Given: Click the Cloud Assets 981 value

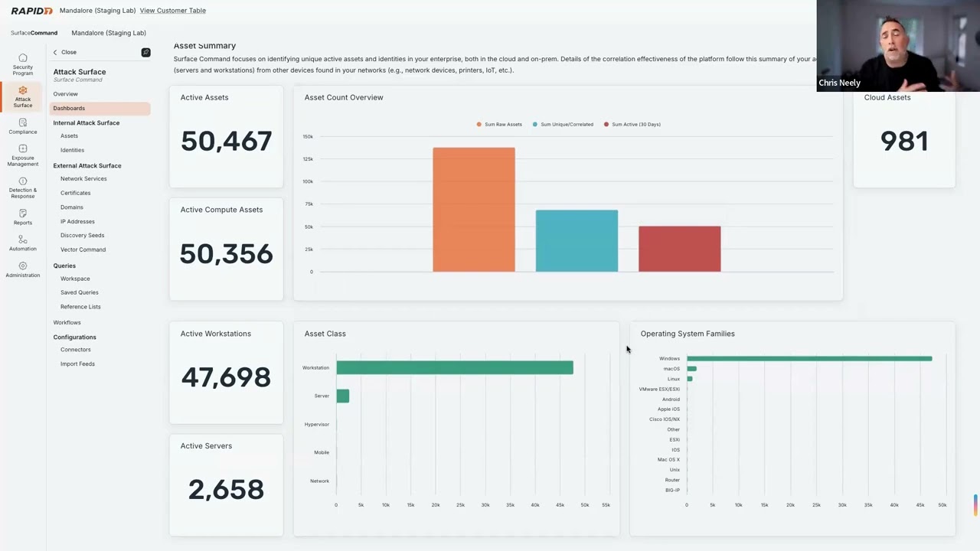Looking at the screenshot, I should point(904,142).
